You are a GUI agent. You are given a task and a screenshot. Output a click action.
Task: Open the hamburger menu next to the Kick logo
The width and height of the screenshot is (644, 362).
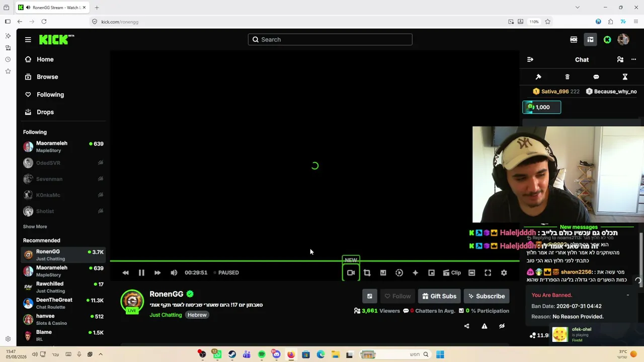pos(28,40)
